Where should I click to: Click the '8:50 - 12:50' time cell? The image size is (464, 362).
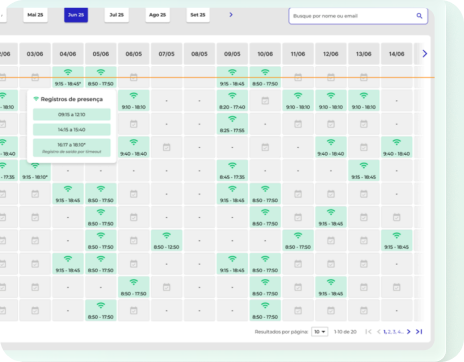coord(166,241)
